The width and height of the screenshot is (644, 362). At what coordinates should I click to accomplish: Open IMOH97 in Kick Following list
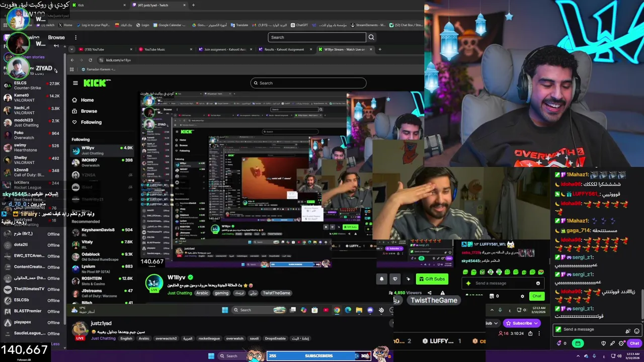(x=102, y=162)
